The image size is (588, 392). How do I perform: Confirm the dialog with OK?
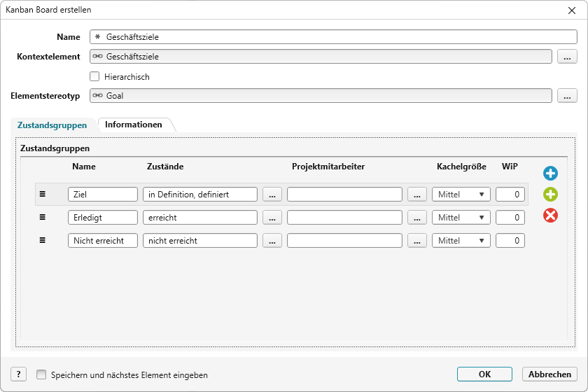click(484, 374)
